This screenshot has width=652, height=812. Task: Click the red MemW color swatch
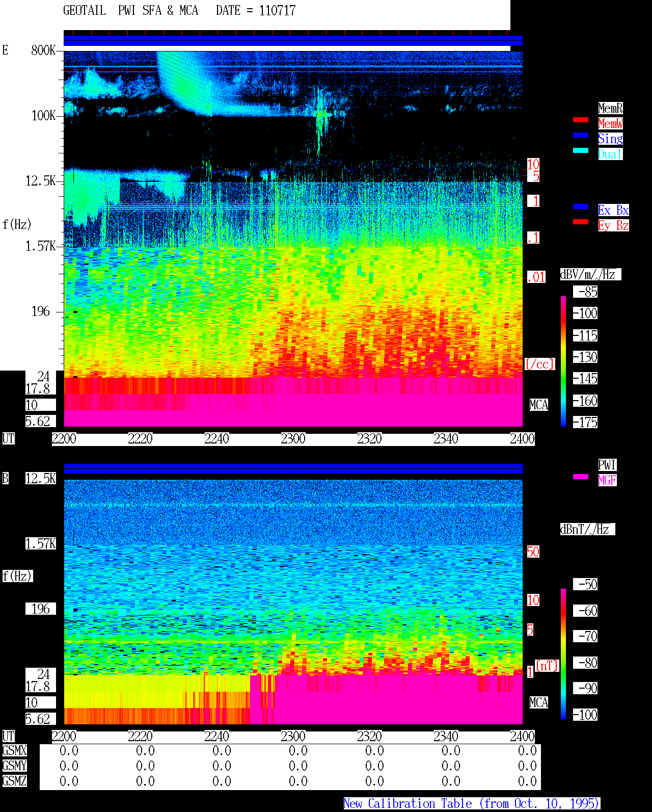coord(581,120)
